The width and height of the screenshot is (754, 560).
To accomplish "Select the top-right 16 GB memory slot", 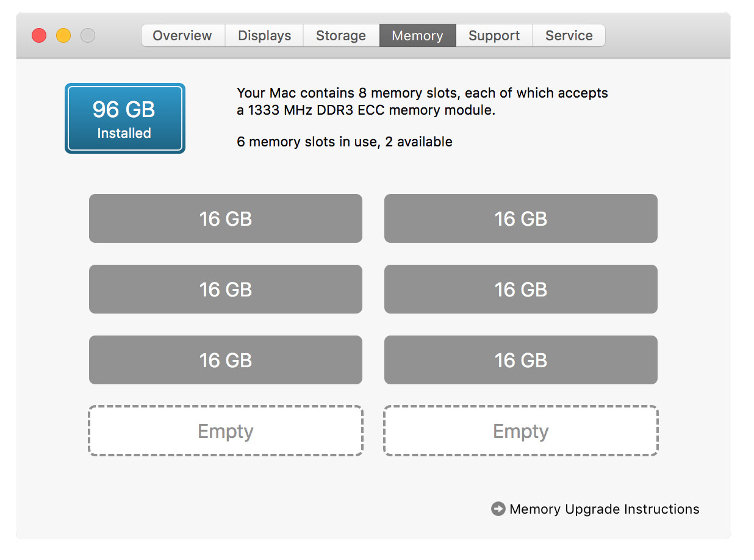I will 520,218.
